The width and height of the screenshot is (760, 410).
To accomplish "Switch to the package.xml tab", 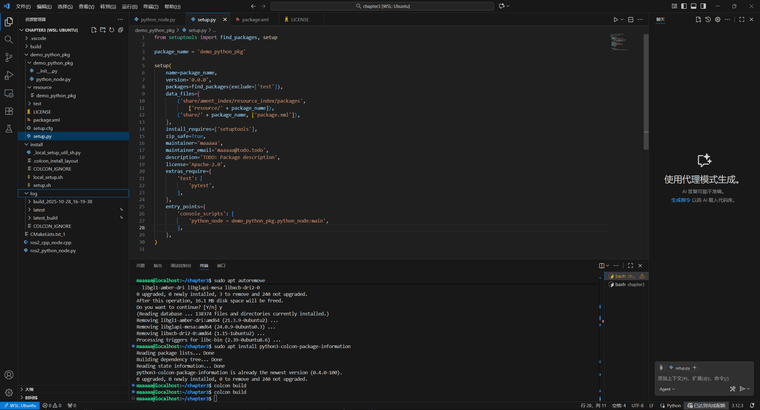I will tap(253, 20).
